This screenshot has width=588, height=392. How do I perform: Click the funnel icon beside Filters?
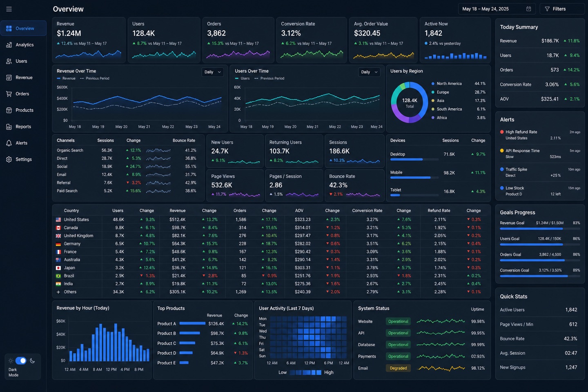coord(547,9)
